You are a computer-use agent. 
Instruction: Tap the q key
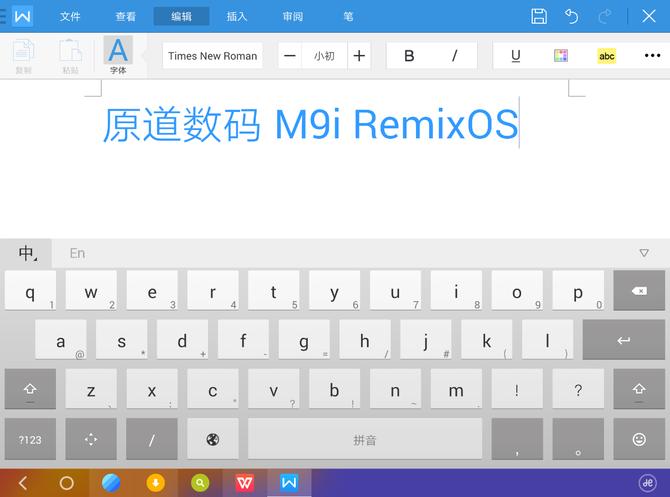click(x=30, y=291)
